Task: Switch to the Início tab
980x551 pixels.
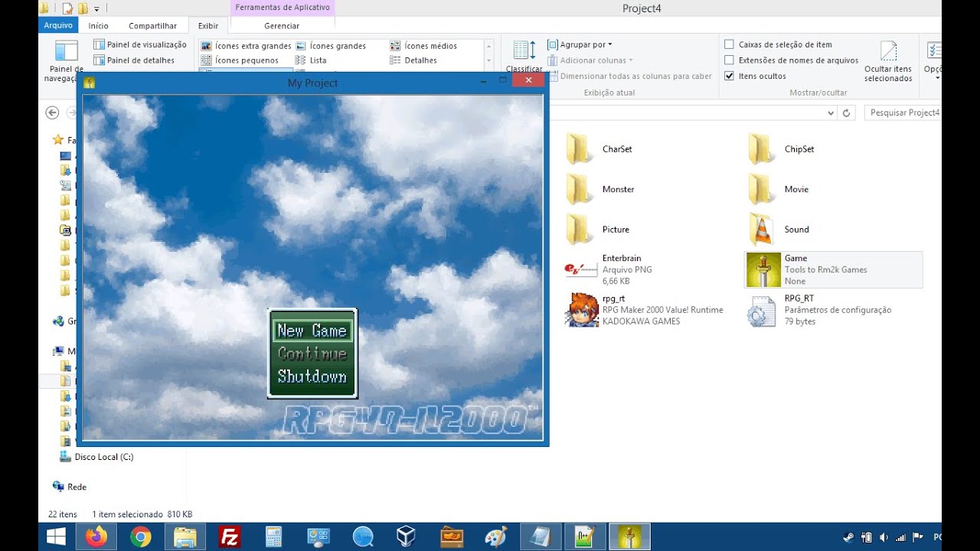Action: click(98, 26)
